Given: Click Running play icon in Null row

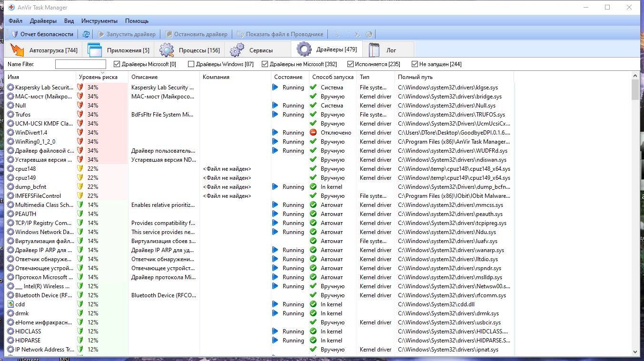Looking at the screenshot, I should point(275,106).
